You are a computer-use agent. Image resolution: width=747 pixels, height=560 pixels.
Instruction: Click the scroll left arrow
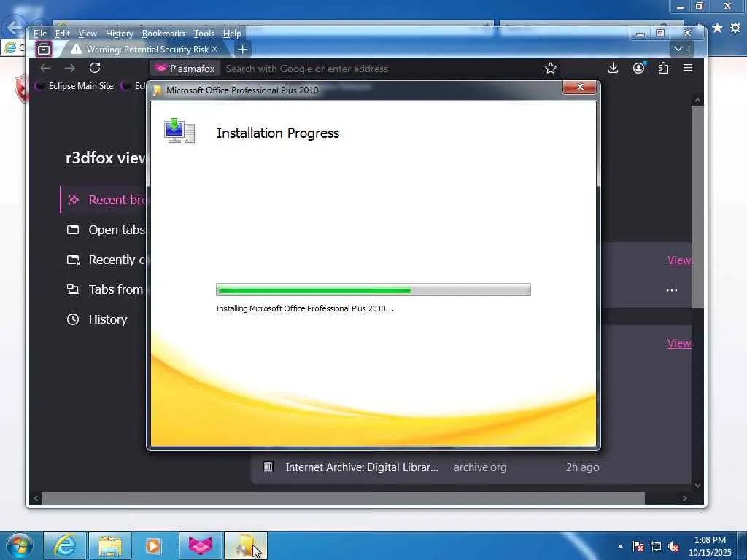(36, 498)
